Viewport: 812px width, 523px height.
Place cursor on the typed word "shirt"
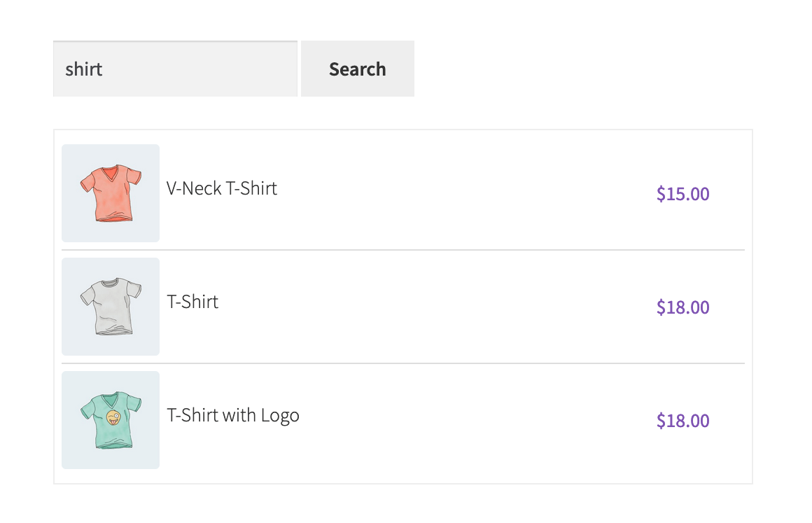tap(84, 69)
